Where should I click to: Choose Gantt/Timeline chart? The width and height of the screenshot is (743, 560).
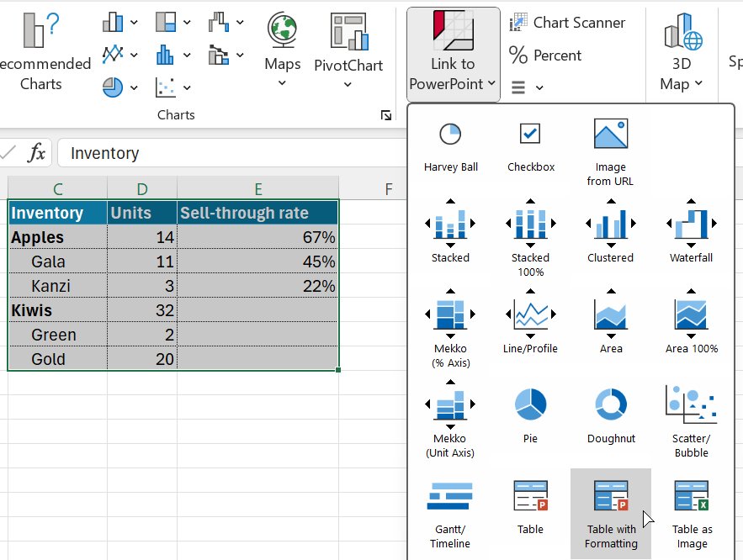pos(450,514)
